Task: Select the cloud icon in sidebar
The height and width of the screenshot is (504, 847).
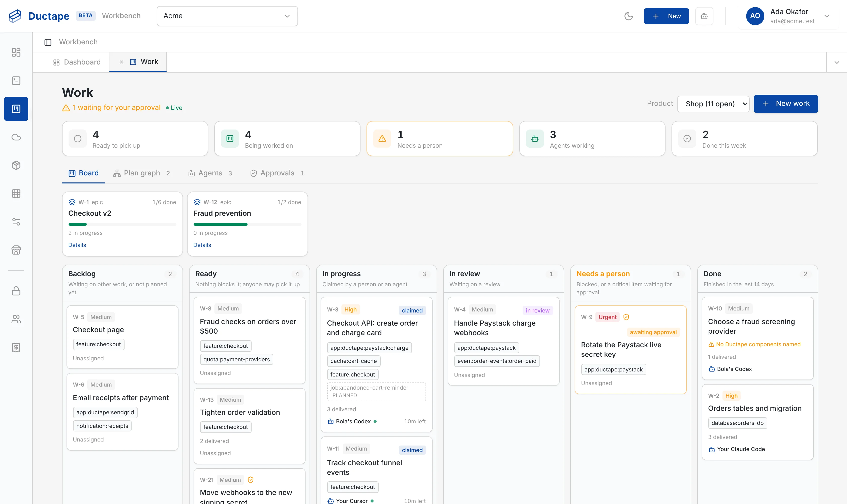Action: tap(16, 137)
